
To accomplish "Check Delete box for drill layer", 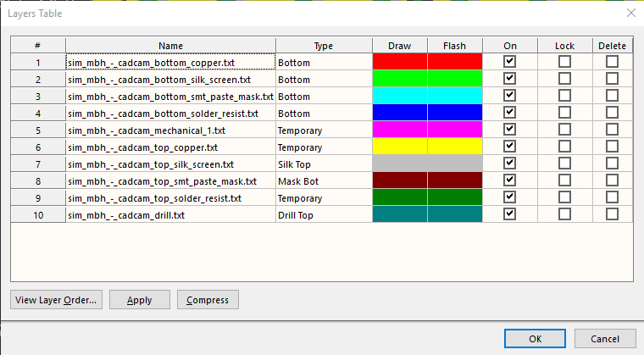I will (612, 214).
